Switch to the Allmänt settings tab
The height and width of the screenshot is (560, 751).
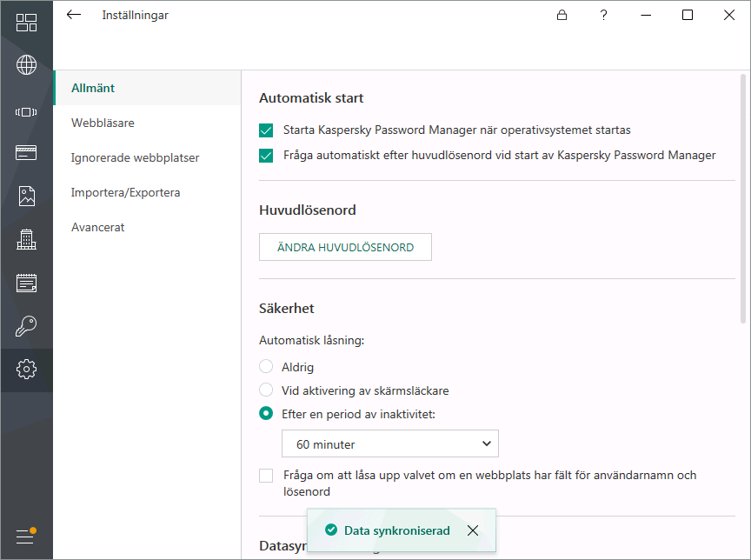tap(148, 88)
